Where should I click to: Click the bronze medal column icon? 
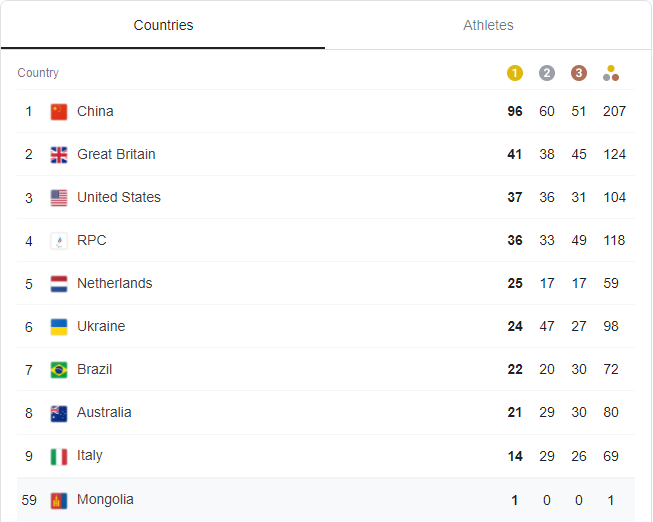tap(579, 73)
